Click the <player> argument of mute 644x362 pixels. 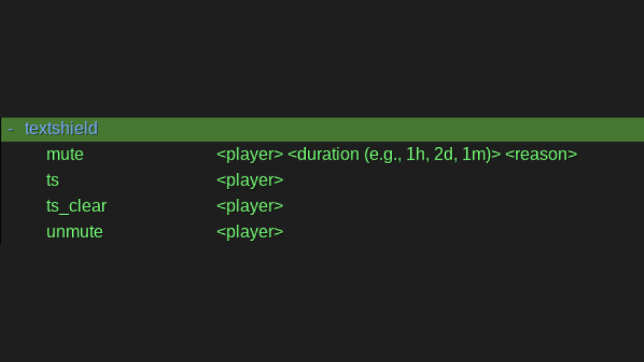[x=250, y=154]
